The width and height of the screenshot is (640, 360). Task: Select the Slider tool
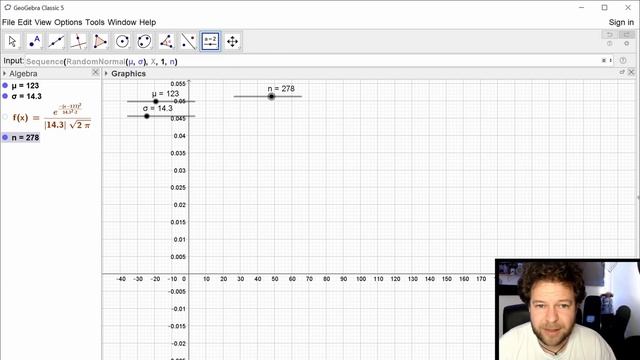211,41
